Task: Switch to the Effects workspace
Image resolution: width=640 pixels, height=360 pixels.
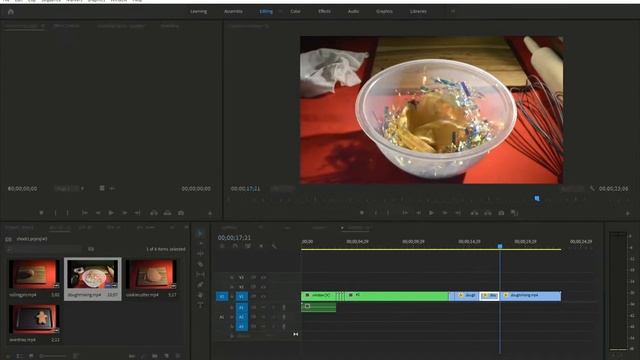Action: click(324, 11)
